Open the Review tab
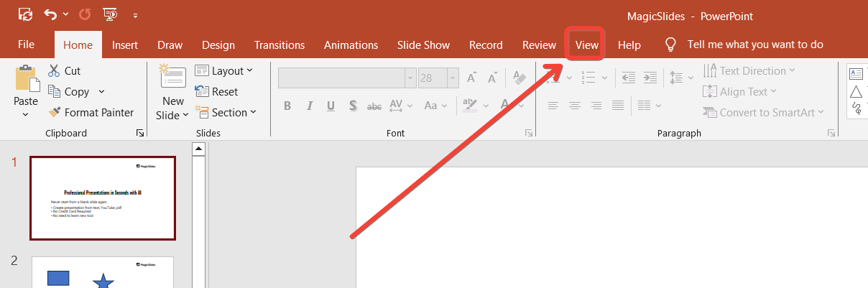 539,45
